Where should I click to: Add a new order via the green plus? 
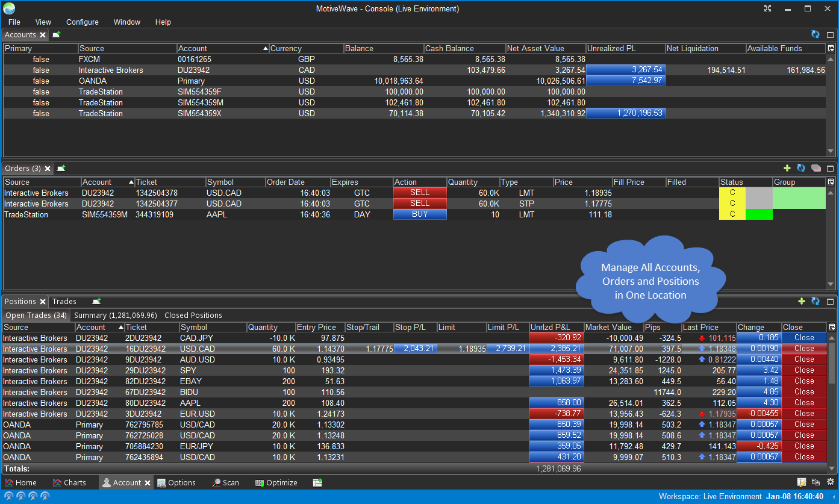(x=787, y=169)
